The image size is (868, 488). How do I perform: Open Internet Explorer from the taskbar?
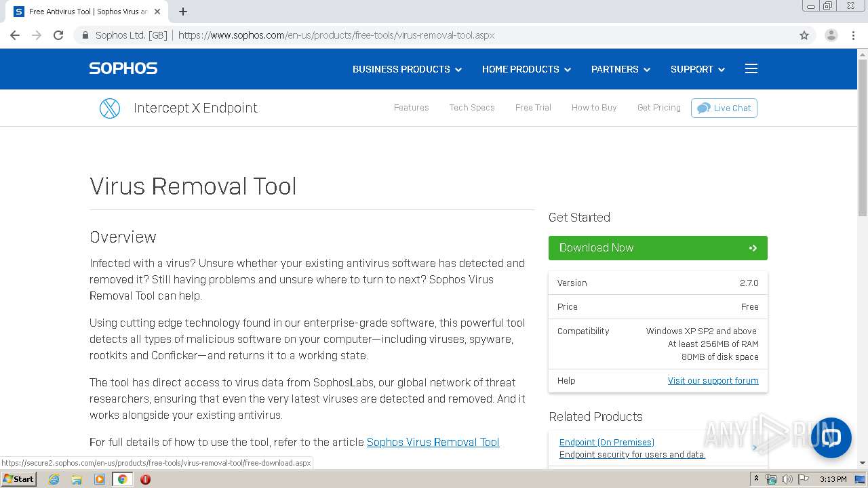click(54, 479)
